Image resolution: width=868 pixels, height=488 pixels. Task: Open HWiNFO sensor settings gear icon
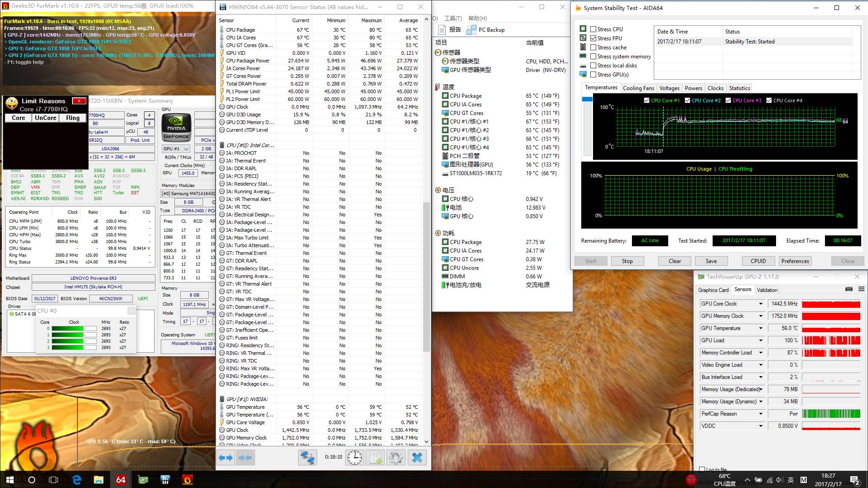396,458
